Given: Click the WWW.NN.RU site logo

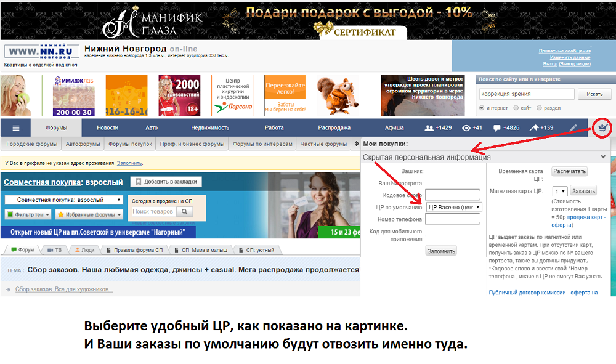Looking at the screenshot, I should (x=42, y=51).
